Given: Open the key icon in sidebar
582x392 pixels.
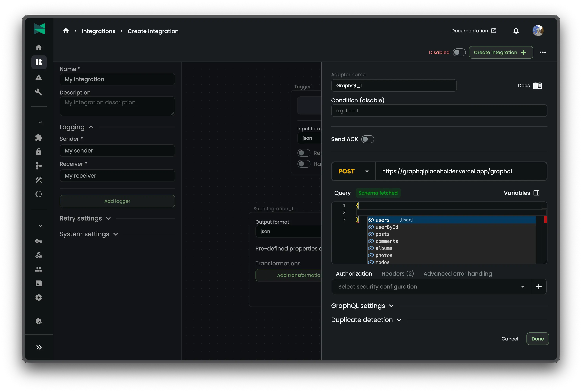Looking at the screenshot, I should [38, 241].
